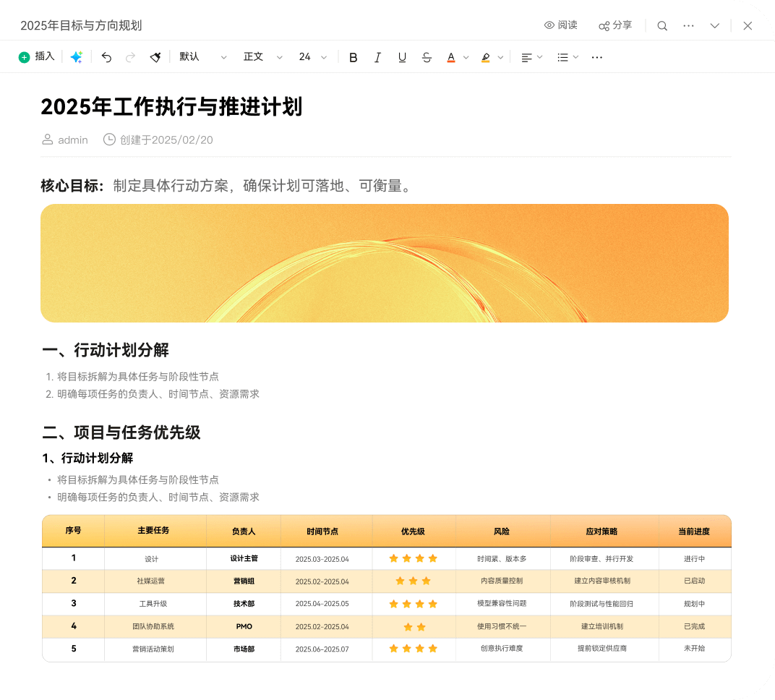Toggle underline formatting
Viewport: 775px width, 700px height.
pos(402,57)
